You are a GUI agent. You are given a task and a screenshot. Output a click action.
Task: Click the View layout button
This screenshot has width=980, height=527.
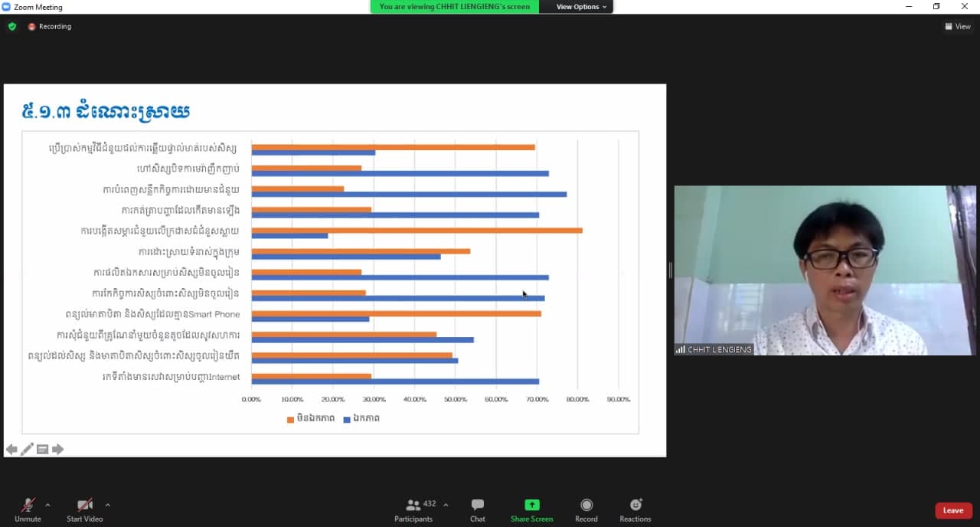(958, 26)
